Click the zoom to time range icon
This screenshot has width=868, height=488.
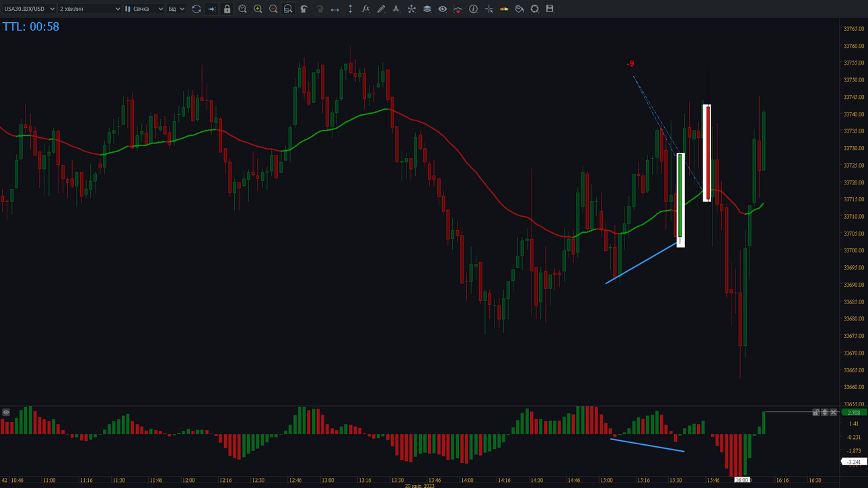[x=242, y=9]
